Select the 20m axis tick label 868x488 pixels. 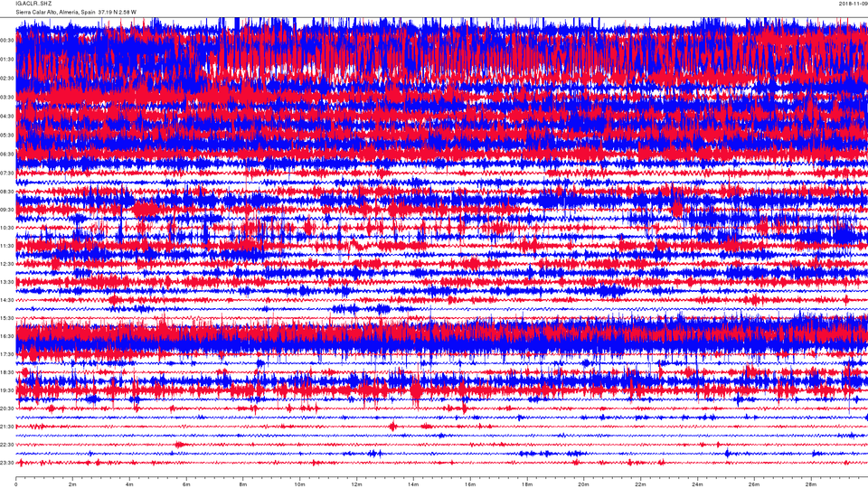(x=583, y=484)
